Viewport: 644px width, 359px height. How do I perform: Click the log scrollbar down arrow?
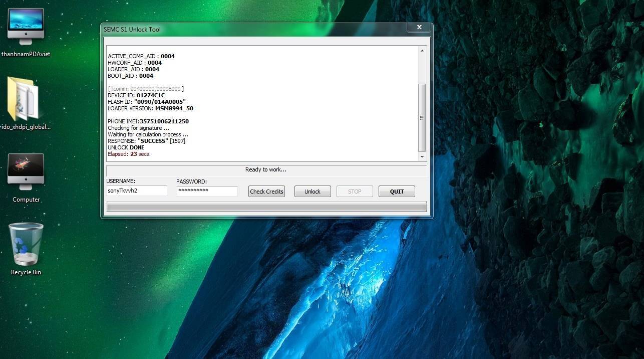[422, 156]
